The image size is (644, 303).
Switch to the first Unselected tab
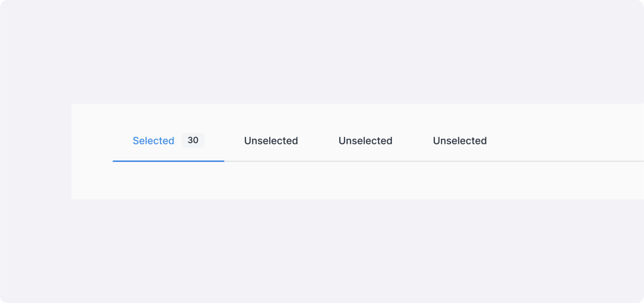coord(271,141)
